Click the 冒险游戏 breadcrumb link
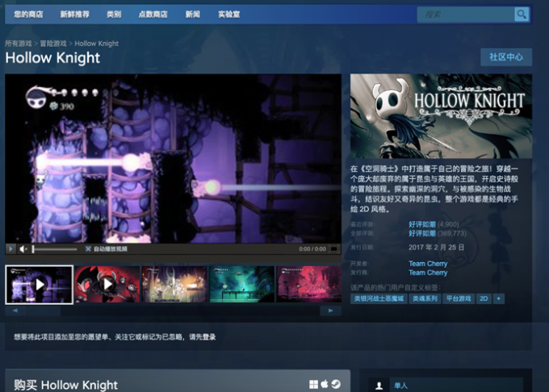This screenshot has width=549, height=392. click(x=52, y=44)
